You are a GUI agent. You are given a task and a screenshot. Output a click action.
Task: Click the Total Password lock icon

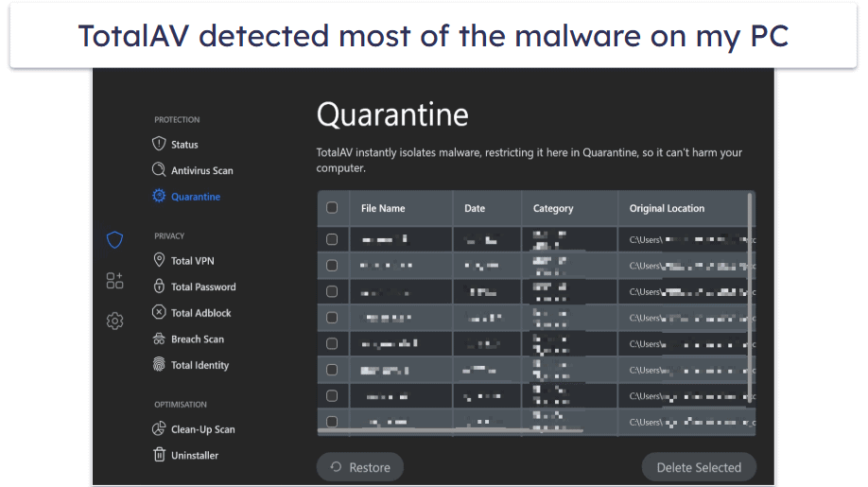click(159, 287)
